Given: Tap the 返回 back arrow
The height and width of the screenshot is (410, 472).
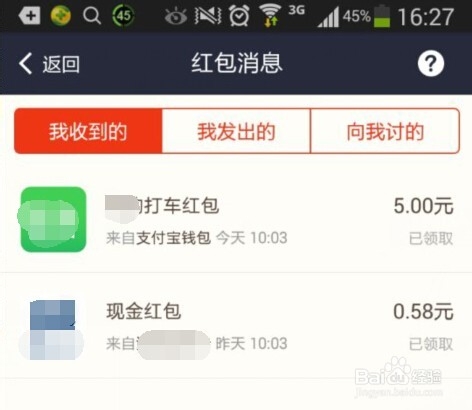Looking at the screenshot, I should coord(25,63).
